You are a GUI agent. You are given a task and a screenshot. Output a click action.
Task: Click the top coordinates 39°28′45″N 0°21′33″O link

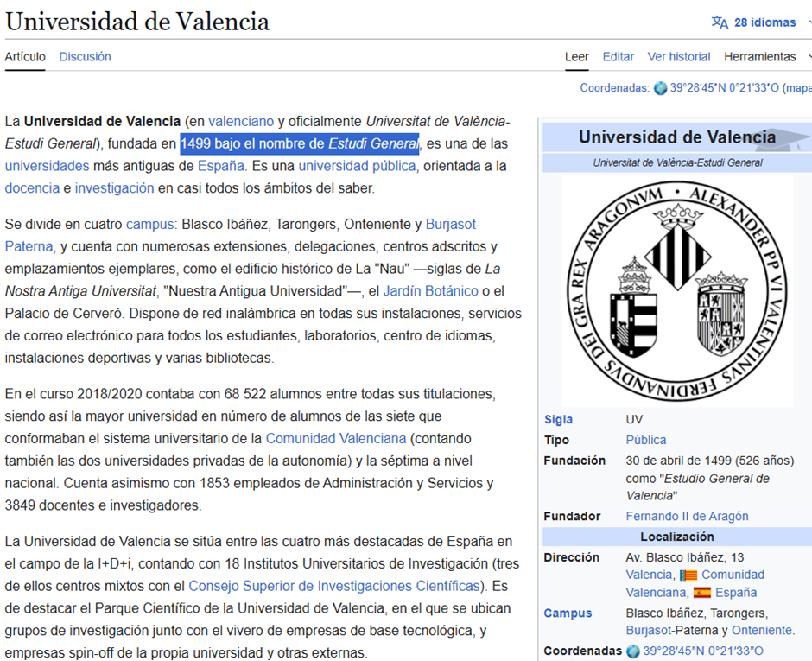724,88
